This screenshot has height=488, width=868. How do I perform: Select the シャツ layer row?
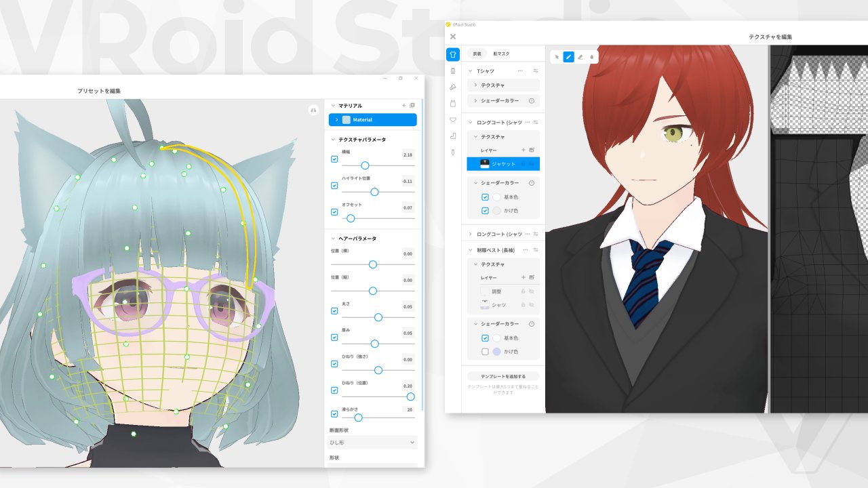pos(503,305)
